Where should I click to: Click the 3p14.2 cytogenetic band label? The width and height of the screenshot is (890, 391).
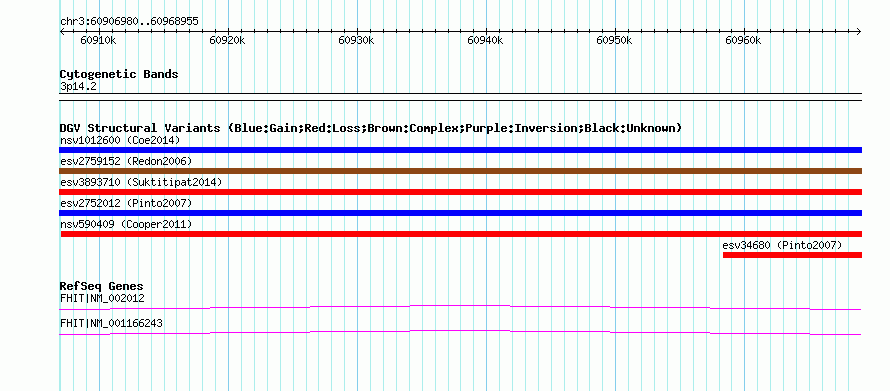tap(78, 87)
